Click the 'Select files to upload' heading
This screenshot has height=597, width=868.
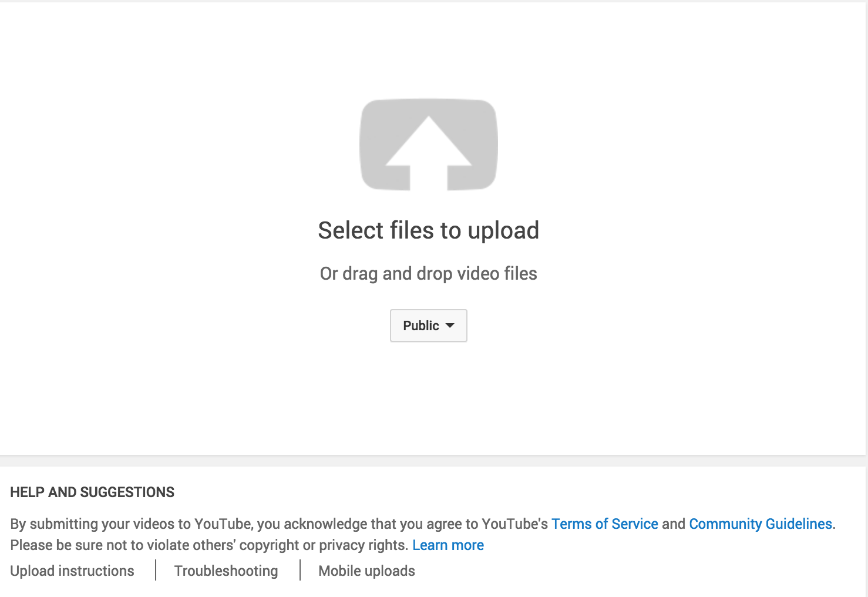coord(429,230)
